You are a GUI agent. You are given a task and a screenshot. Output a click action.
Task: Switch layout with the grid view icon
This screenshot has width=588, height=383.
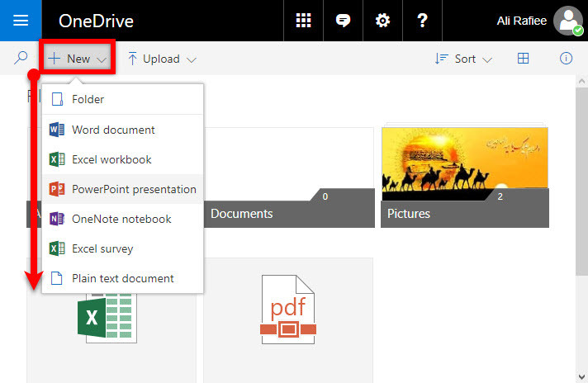[523, 59]
